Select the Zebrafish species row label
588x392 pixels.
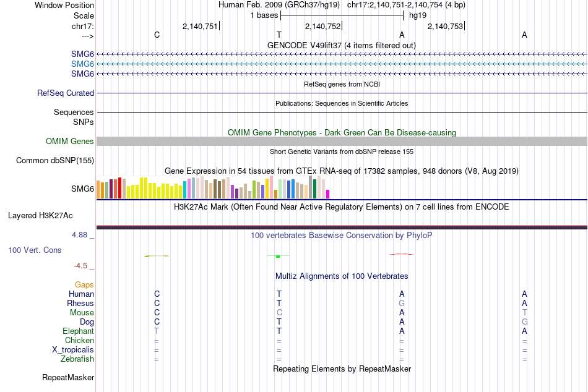(x=77, y=359)
